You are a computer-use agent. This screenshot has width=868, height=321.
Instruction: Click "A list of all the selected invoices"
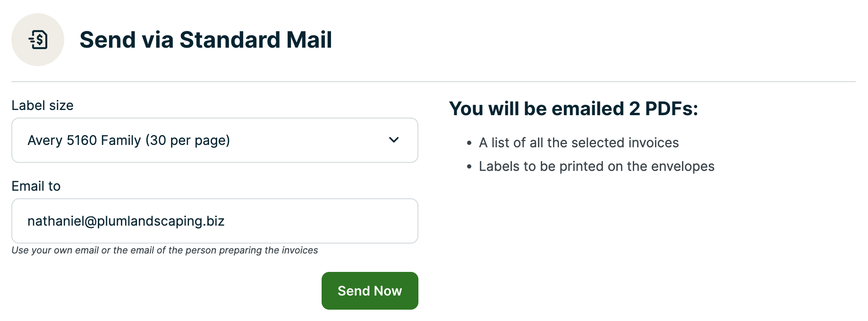pyautogui.click(x=579, y=143)
